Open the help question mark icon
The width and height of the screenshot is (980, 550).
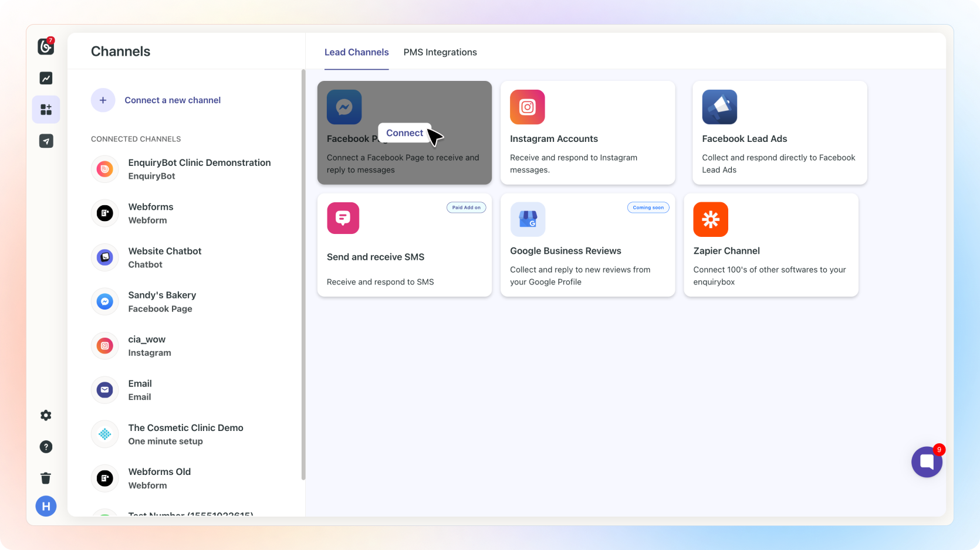(x=46, y=447)
